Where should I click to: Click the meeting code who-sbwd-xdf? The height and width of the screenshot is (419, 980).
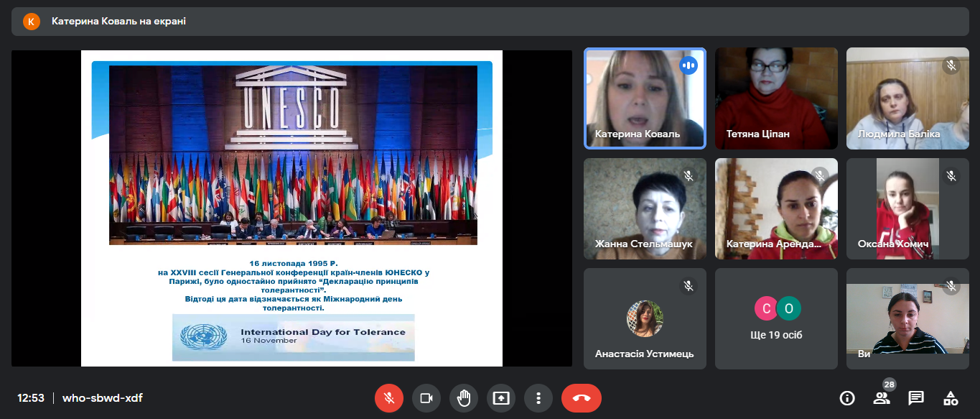(x=102, y=397)
